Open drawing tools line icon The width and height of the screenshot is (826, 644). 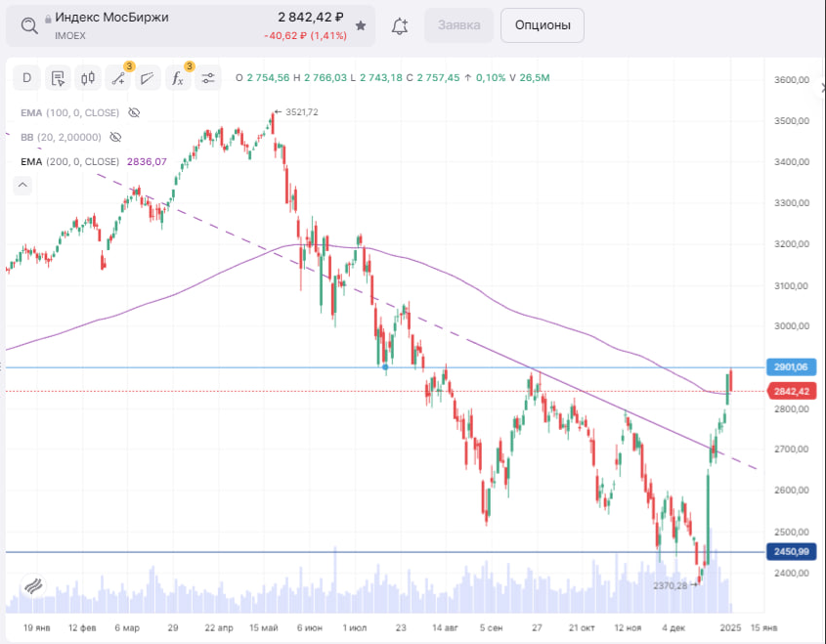point(118,78)
